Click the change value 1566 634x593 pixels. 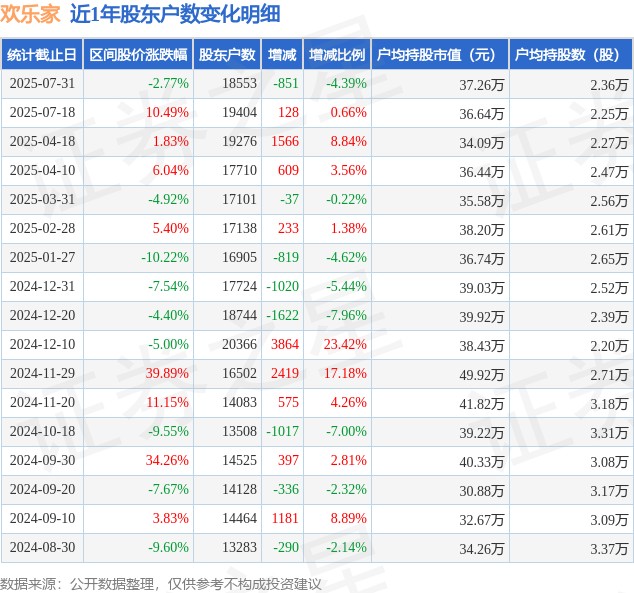[285, 141]
